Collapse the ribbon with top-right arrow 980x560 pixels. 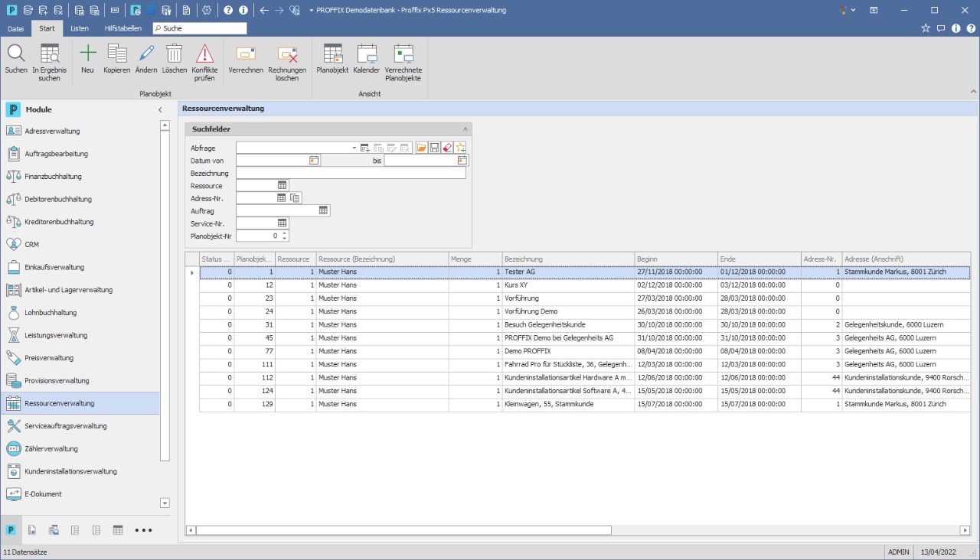pyautogui.click(x=973, y=92)
